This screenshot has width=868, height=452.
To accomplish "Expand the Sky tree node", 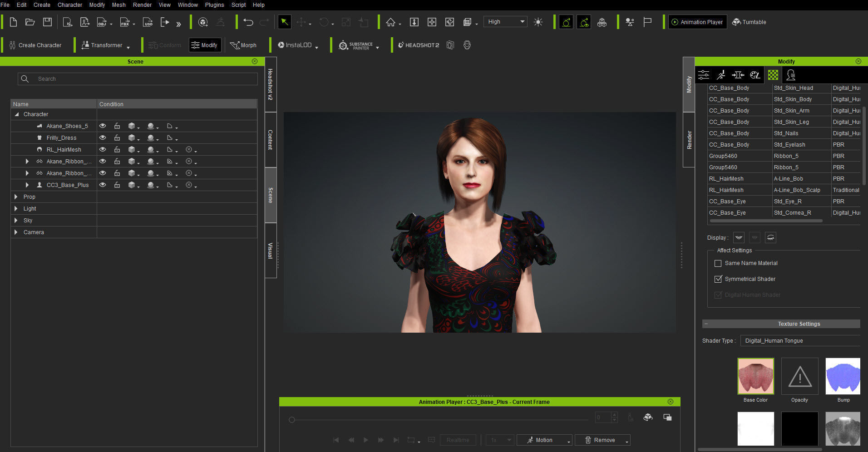I will (x=16, y=220).
